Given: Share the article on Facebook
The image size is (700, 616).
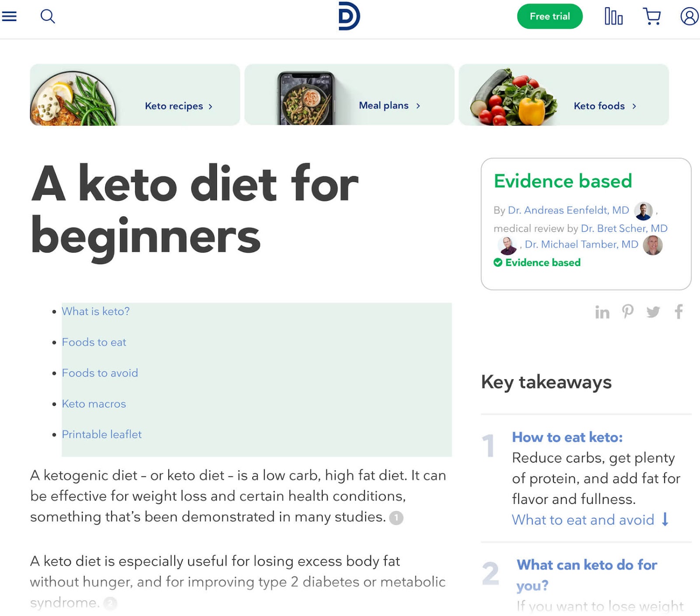Looking at the screenshot, I should (679, 312).
